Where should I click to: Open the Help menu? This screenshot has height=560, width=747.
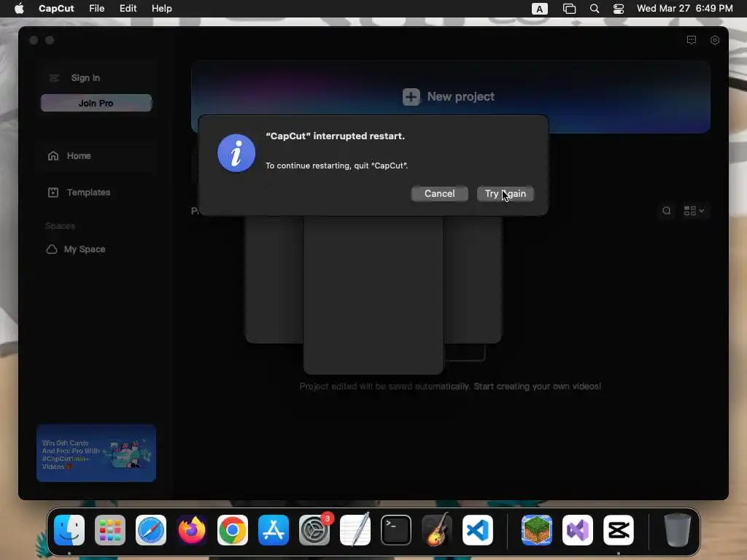pyautogui.click(x=161, y=9)
